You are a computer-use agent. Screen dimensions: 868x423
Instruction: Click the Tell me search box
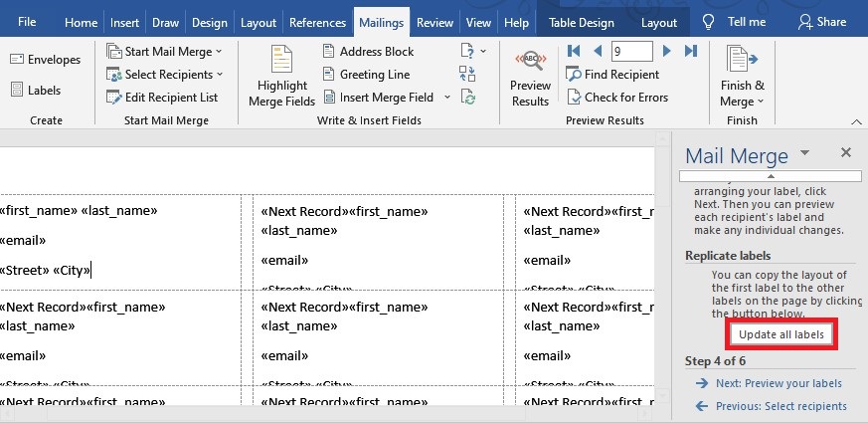[x=747, y=22]
